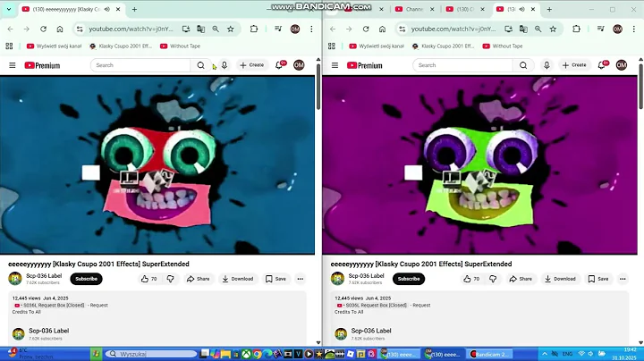The image size is (644, 361).
Task: Bookmark this page star in left window
Action: tap(231, 29)
